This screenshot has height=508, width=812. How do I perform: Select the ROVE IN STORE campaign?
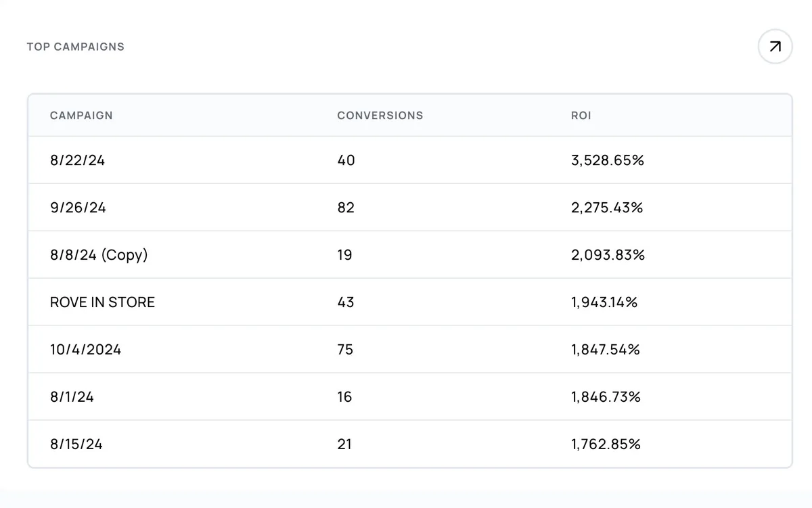pyautogui.click(x=102, y=302)
